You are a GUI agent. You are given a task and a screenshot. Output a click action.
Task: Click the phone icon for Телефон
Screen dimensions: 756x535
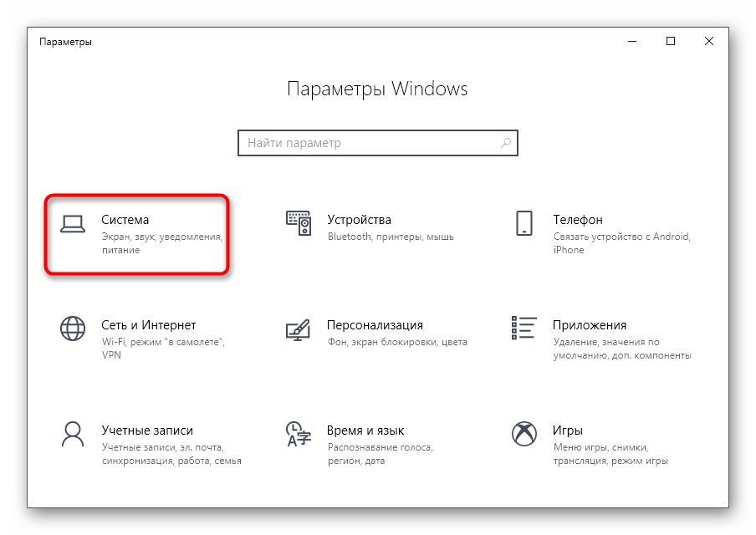(524, 223)
